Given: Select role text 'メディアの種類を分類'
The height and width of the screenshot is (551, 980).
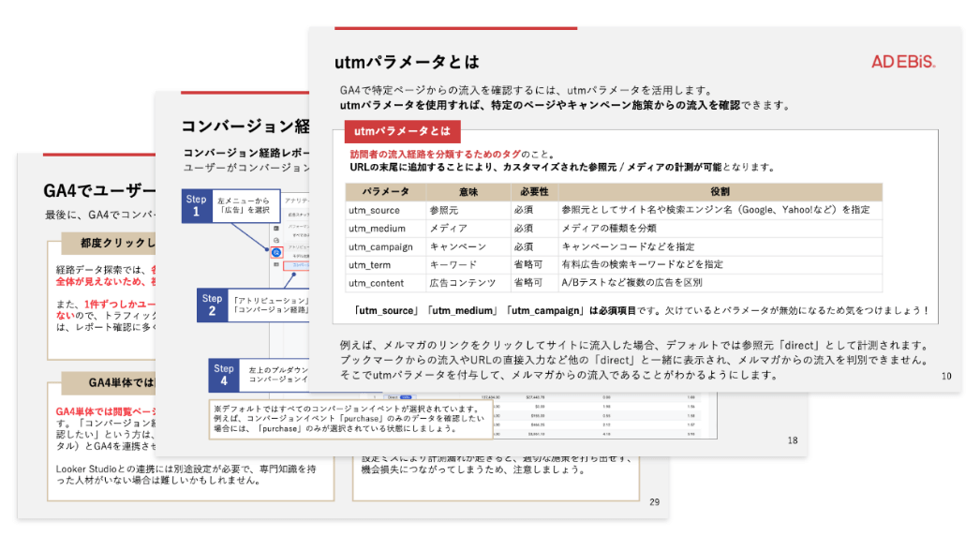Looking at the screenshot, I should tap(609, 229).
